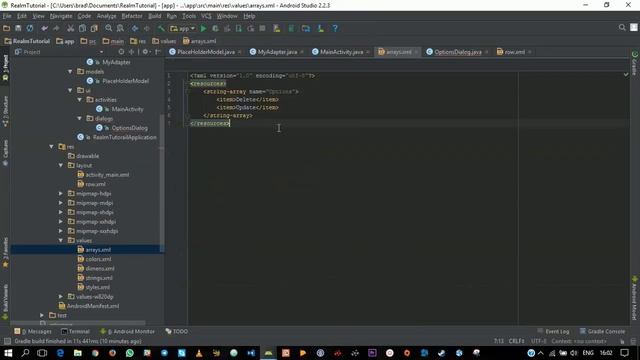This screenshot has height=360, width=640.
Task: Select colors.xml in the project tree
Action: click(x=98, y=260)
